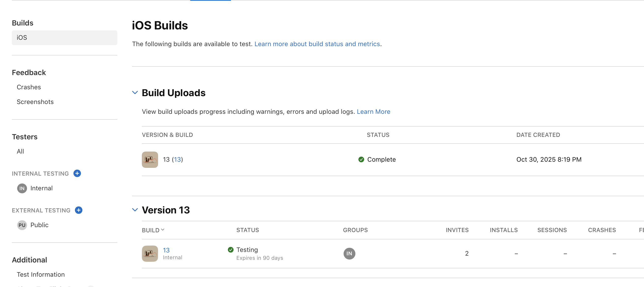The image size is (644, 287).
Task: Open the Internal tester group
Action: [x=41, y=188]
